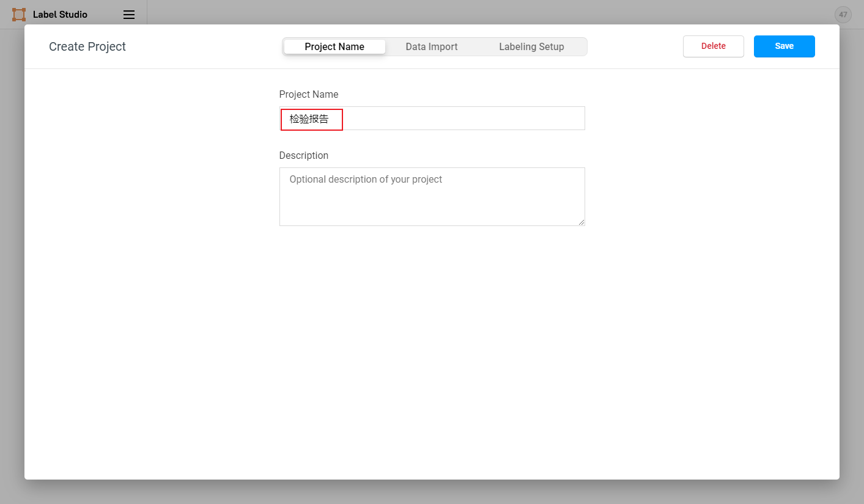Click the Label Studio logo icon
Screen dimensions: 864x504
click(x=19, y=15)
